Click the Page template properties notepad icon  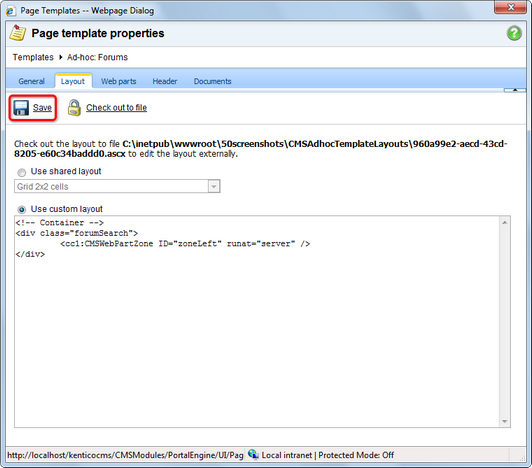coord(17,33)
